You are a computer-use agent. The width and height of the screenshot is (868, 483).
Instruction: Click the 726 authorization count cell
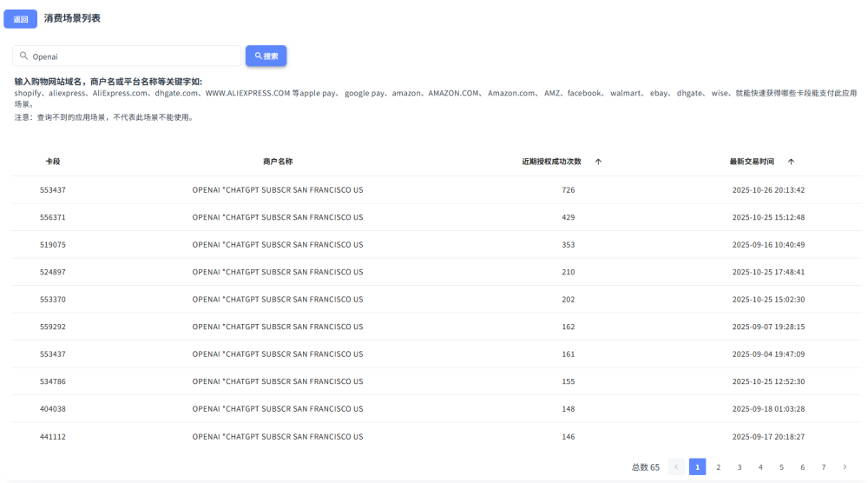(568, 189)
